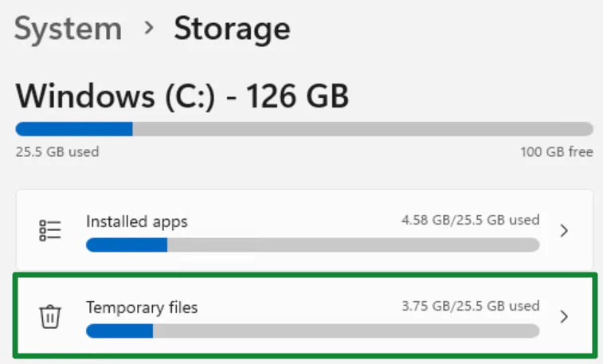Click the gray unused portion of the drive bar
This screenshot has height=364, width=603.
click(362, 129)
